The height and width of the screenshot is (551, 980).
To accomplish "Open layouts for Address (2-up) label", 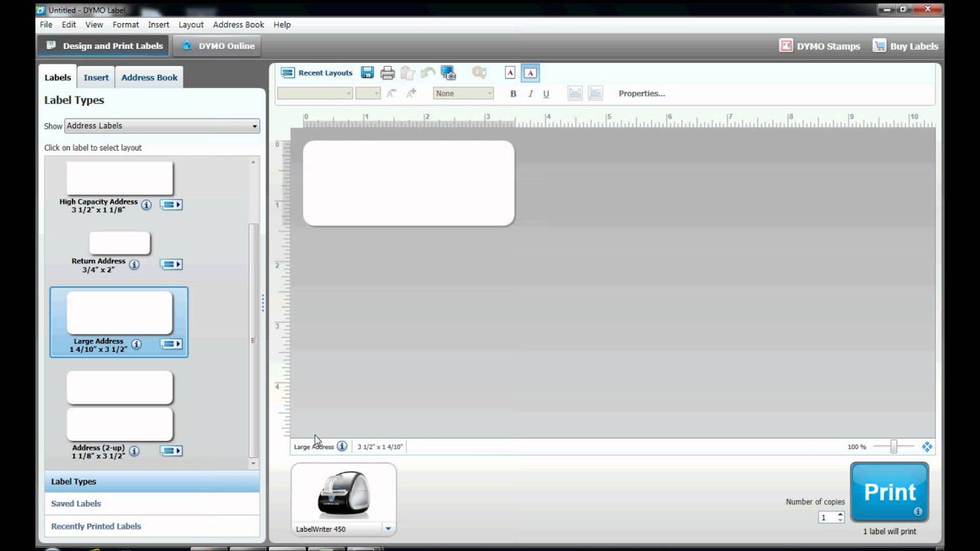I will point(171,451).
